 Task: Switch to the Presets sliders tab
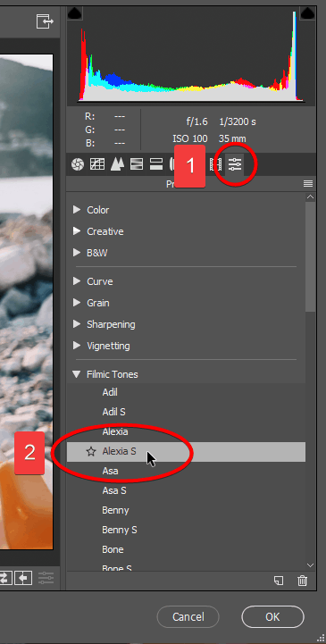pyautogui.click(x=235, y=164)
